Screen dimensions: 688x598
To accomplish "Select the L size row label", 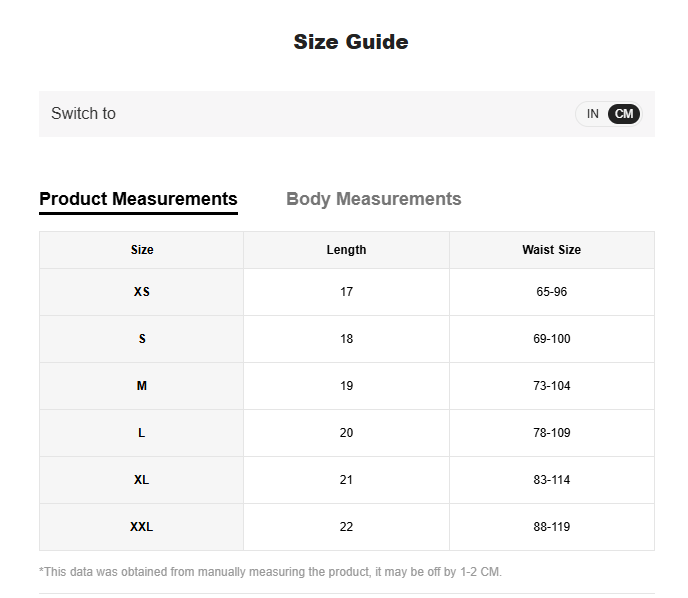I will tap(142, 433).
